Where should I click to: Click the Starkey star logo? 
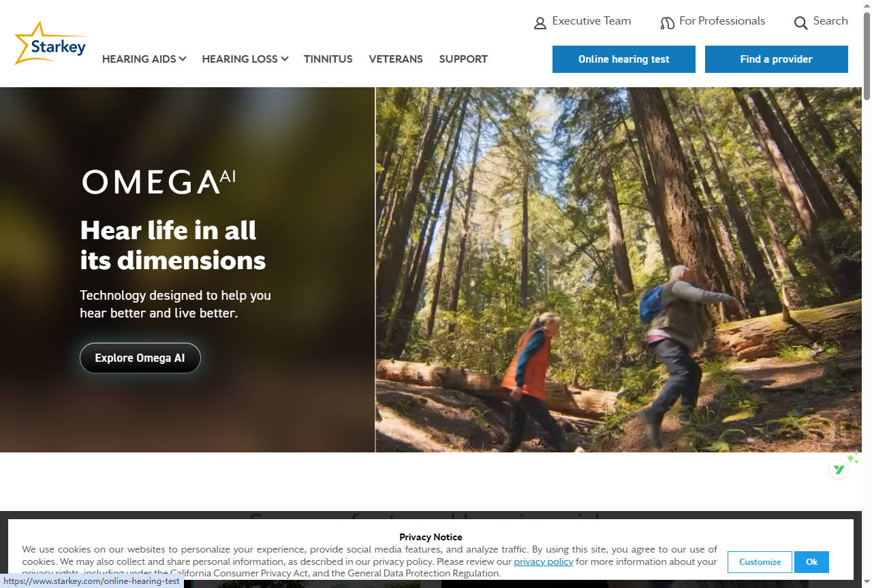point(50,44)
